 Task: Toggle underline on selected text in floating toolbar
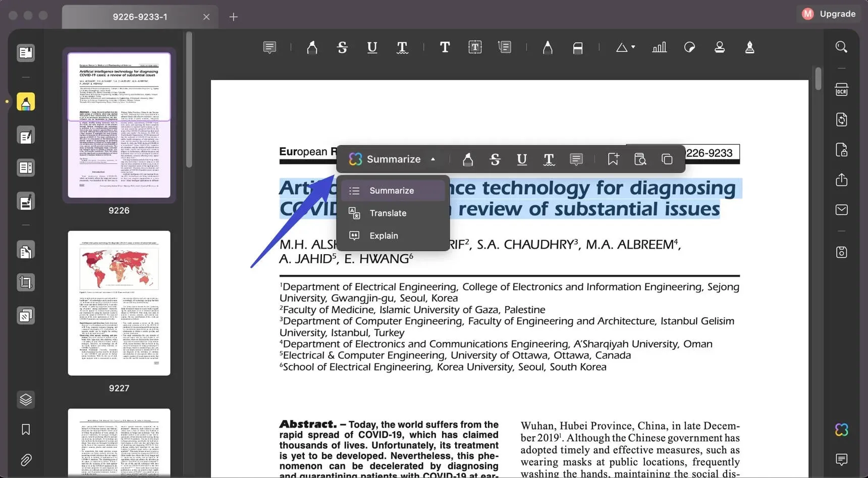522,159
